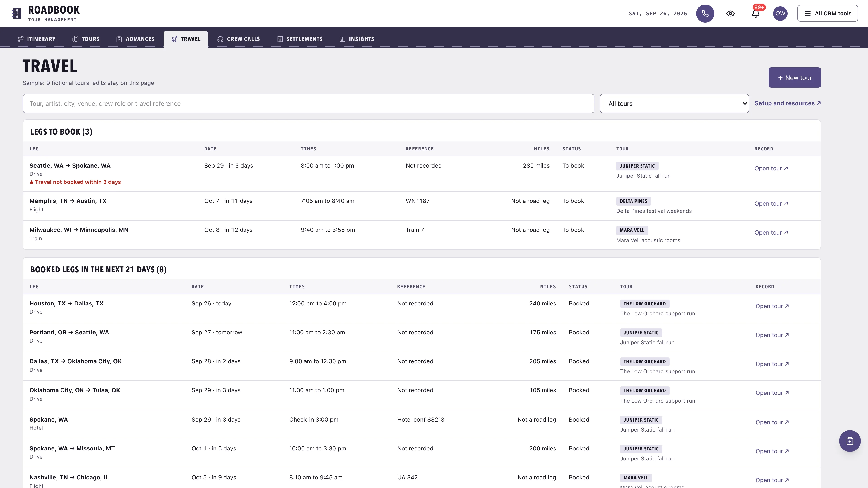Click the Train 7 reference cell
Viewport: 868px width, 488px height.
pos(415,230)
